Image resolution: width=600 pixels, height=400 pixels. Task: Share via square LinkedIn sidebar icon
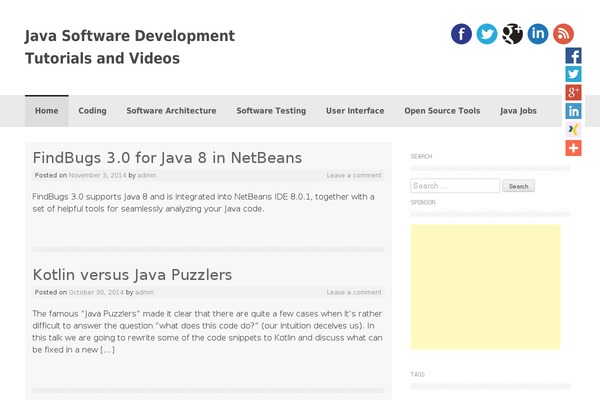[573, 111]
